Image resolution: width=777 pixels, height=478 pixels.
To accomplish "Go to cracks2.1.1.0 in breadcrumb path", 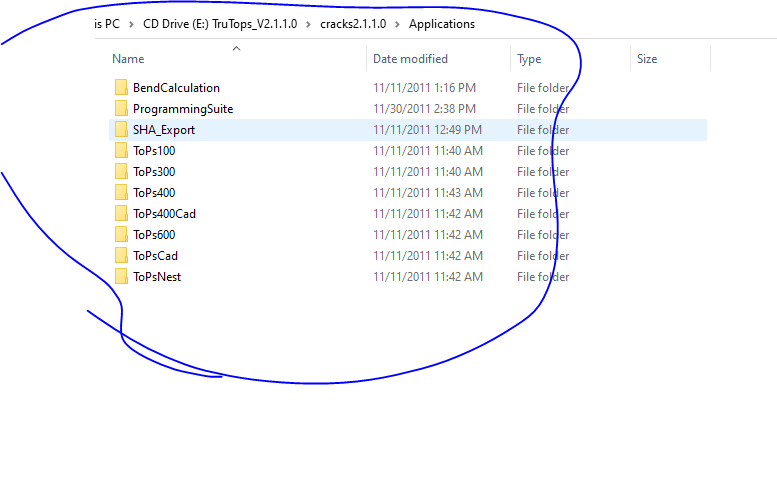I will tap(353, 24).
